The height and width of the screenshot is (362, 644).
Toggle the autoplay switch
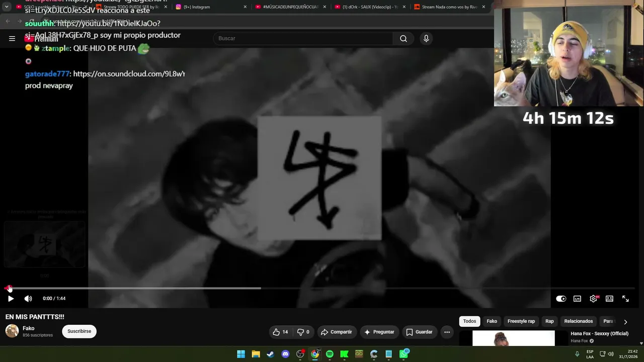point(561,299)
